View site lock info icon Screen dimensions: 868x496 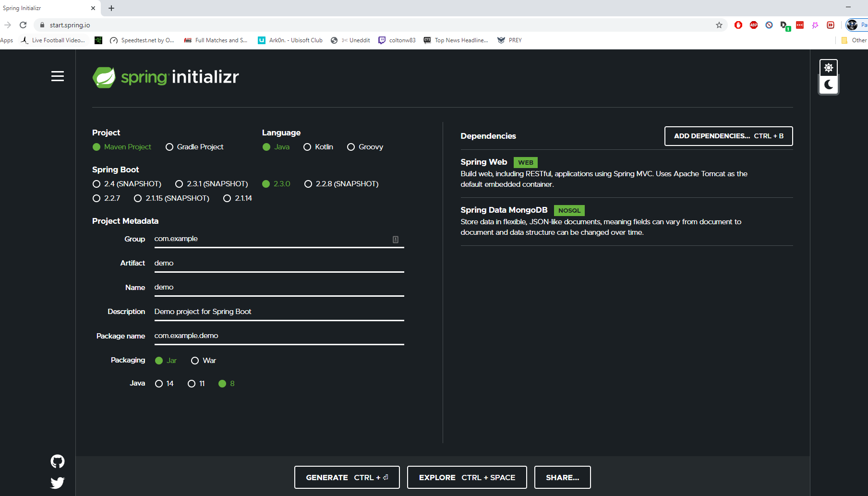[42, 25]
